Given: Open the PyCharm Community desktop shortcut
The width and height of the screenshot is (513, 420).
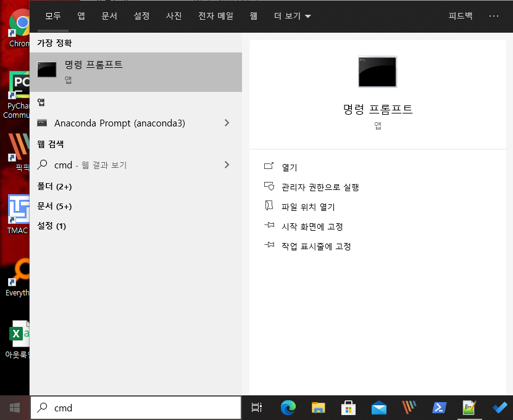Looking at the screenshot, I should 16,95.
